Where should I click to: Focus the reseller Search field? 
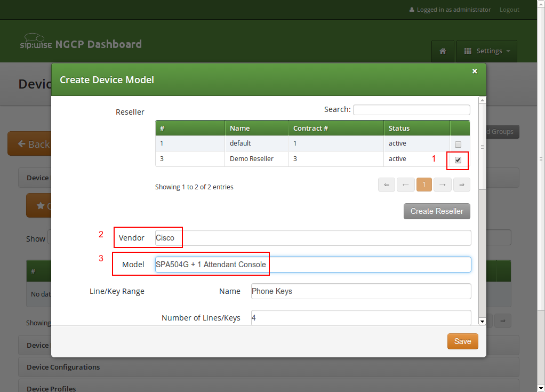(411, 110)
